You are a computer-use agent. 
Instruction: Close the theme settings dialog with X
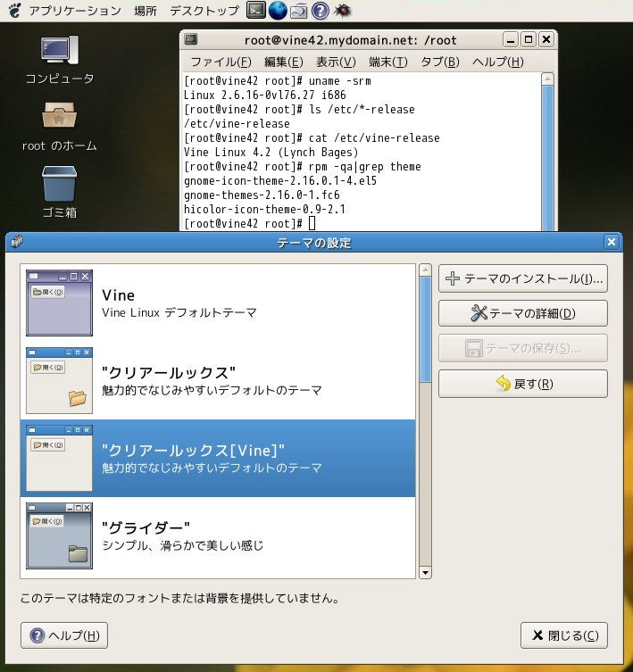point(612,242)
